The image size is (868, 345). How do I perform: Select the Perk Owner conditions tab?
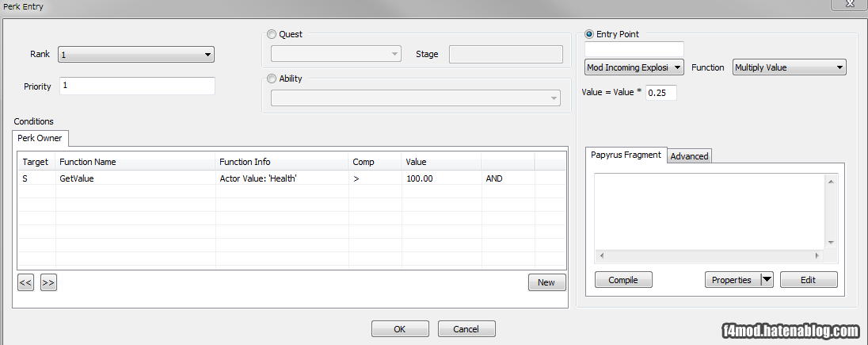40,138
